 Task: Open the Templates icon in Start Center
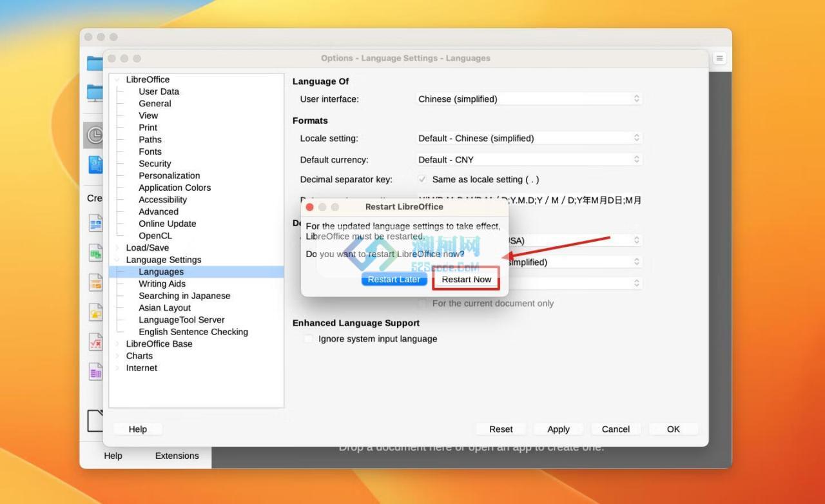(95, 164)
